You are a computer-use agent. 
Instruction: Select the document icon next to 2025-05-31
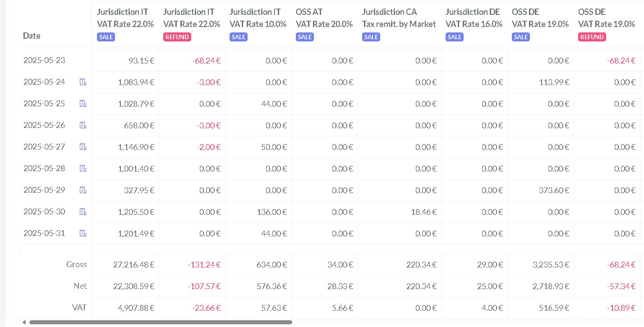[x=83, y=233]
